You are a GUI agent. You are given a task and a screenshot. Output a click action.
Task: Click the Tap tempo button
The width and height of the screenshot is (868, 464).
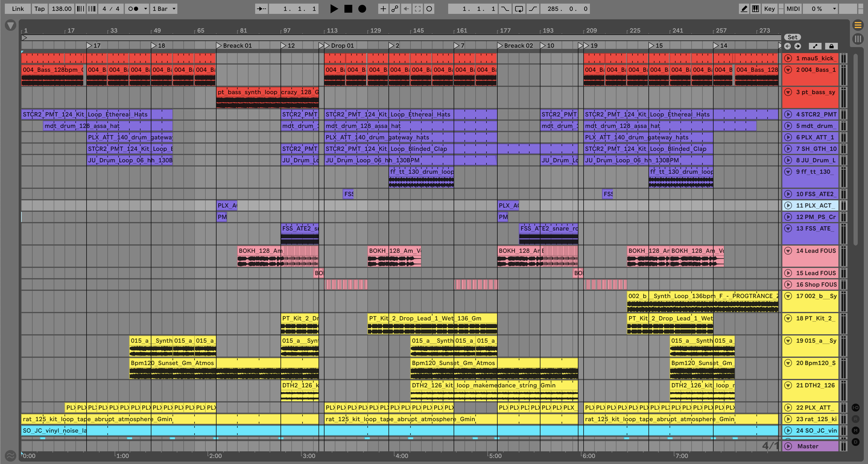40,9
